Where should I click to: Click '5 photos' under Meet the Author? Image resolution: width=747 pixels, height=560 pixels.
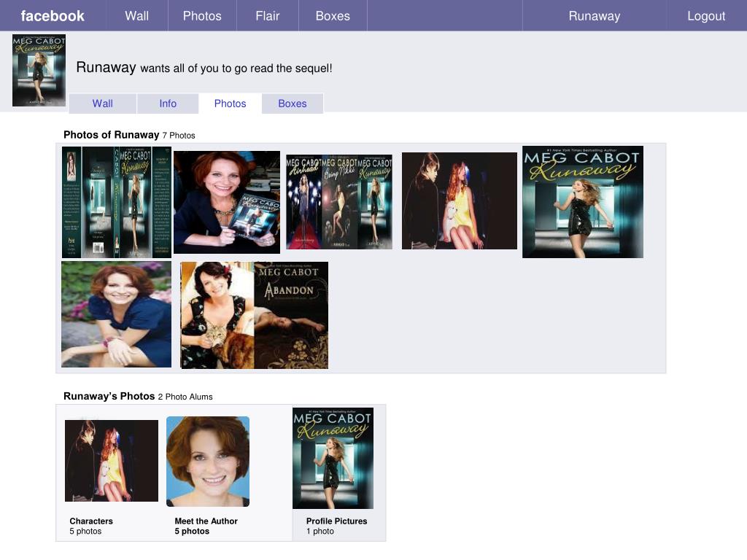click(x=192, y=531)
